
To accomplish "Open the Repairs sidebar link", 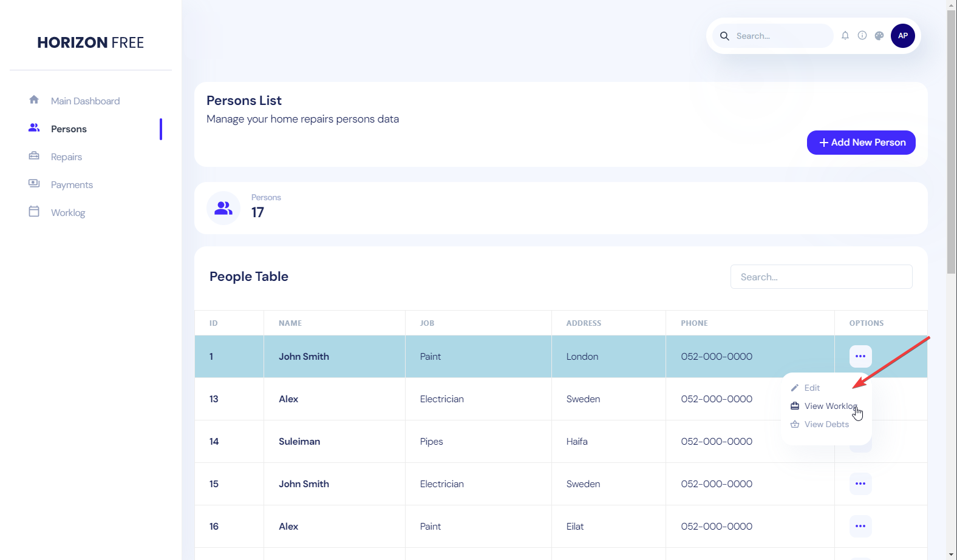I will [x=66, y=157].
